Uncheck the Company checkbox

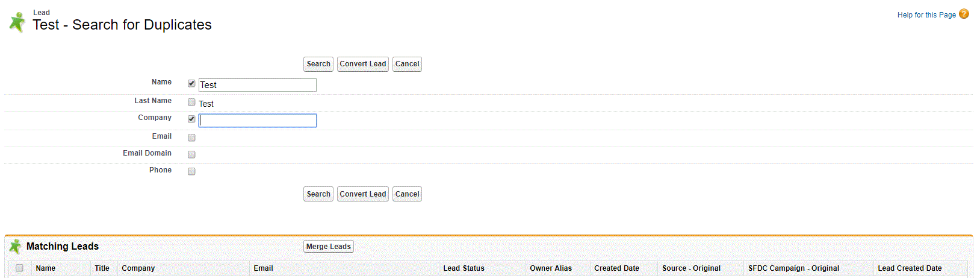pos(191,119)
